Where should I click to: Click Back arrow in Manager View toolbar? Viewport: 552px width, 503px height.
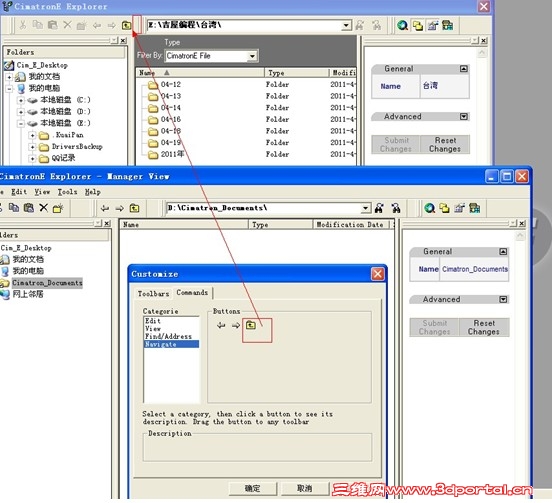click(105, 208)
